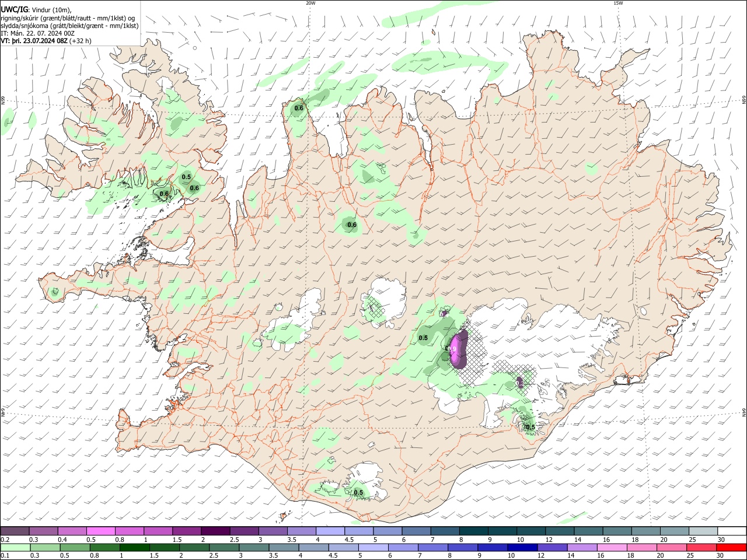Click the '20W' longitude label at top
The width and height of the screenshot is (747, 560).
[x=310, y=3]
